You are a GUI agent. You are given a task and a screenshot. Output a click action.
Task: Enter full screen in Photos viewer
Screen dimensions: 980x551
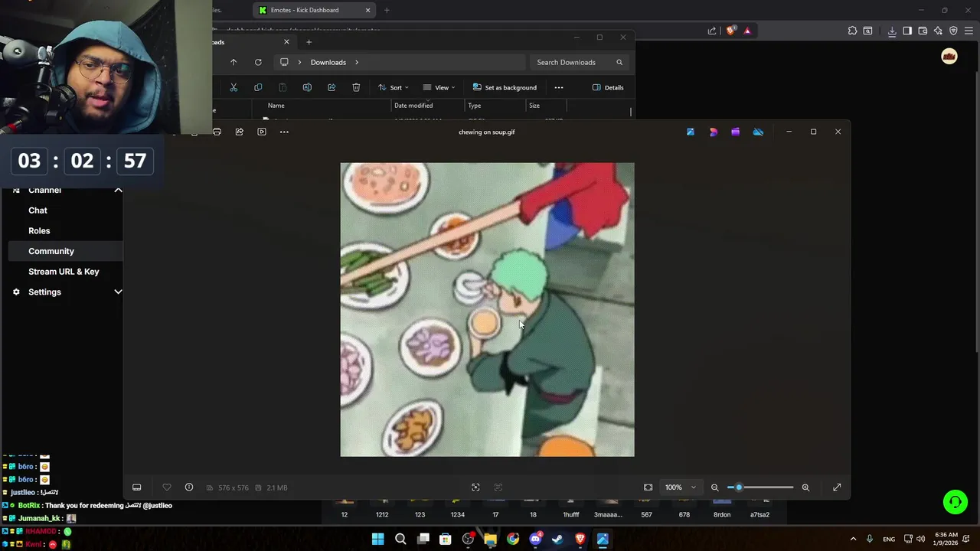pyautogui.click(x=837, y=487)
